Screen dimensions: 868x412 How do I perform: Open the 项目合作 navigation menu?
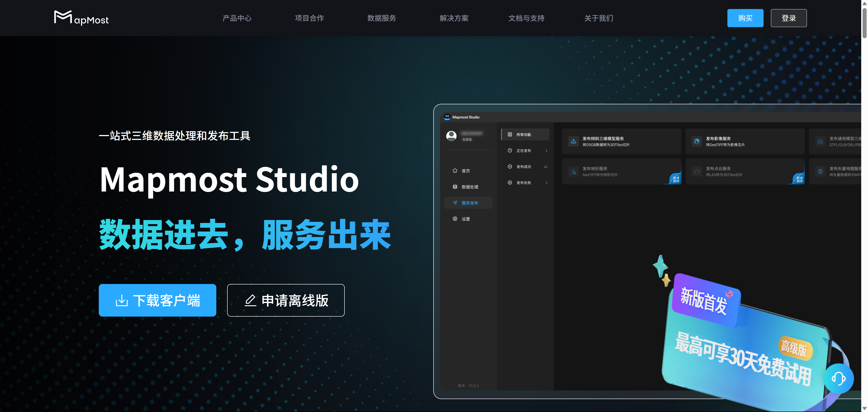(x=309, y=18)
